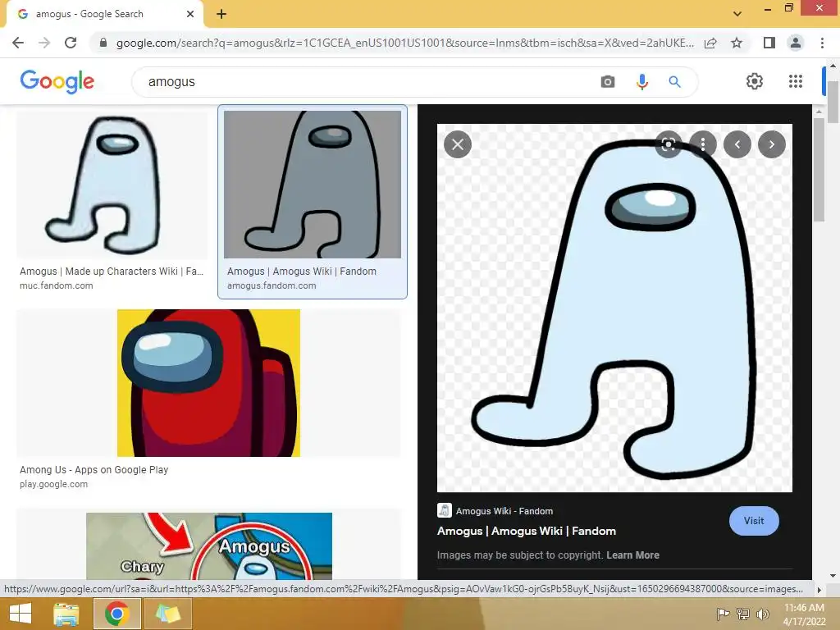Open the third pinned taskbar app
This screenshot has height=630, width=840.
click(x=168, y=614)
